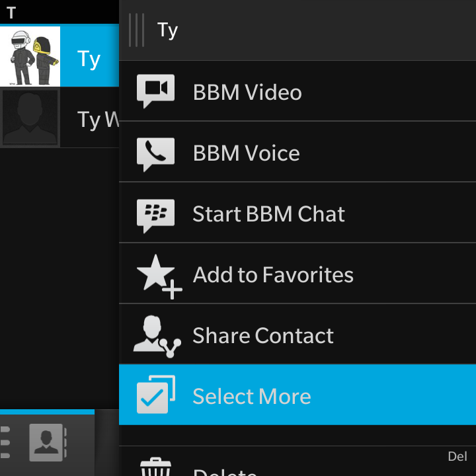Screen dimensions: 476x476
Task: Choose BBM Video menu entry
Action: tap(297, 91)
